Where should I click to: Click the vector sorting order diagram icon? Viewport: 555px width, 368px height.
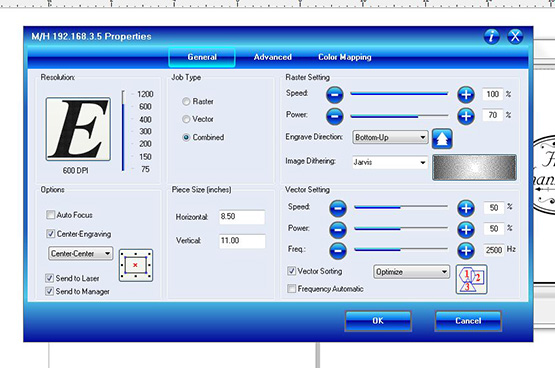(x=471, y=279)
